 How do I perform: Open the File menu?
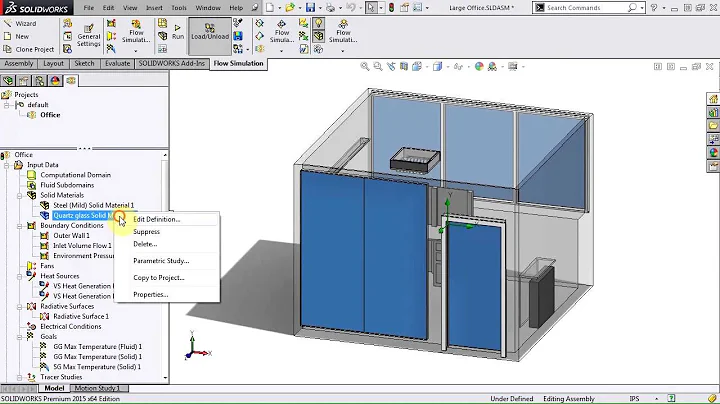(x=89, y=8)
